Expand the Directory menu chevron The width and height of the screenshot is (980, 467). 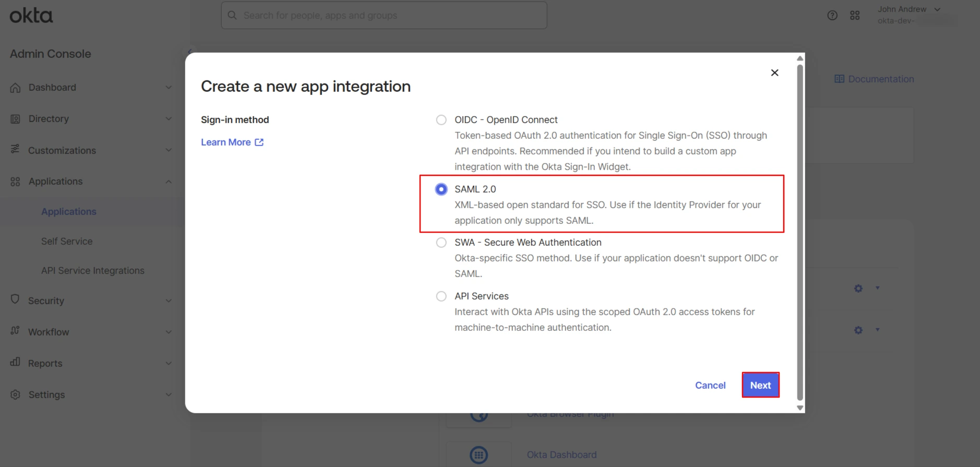point(169,119)
